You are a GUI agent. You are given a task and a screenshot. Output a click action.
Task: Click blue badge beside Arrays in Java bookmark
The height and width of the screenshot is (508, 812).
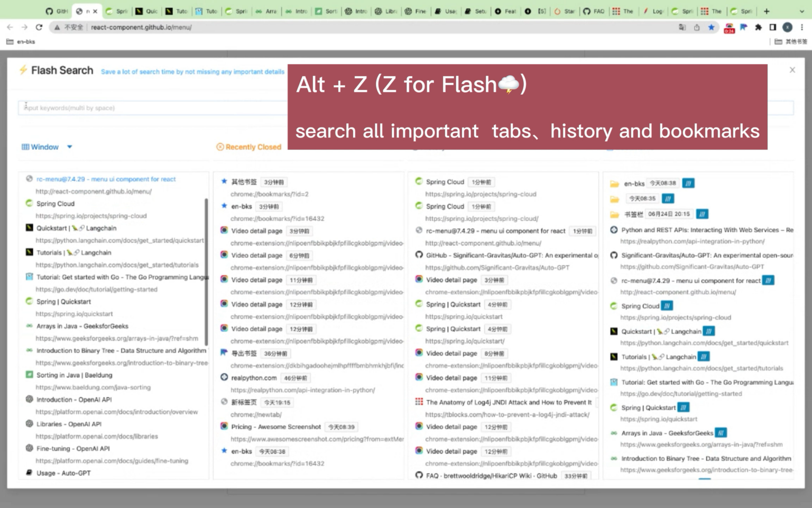click(x=721, y=433)
